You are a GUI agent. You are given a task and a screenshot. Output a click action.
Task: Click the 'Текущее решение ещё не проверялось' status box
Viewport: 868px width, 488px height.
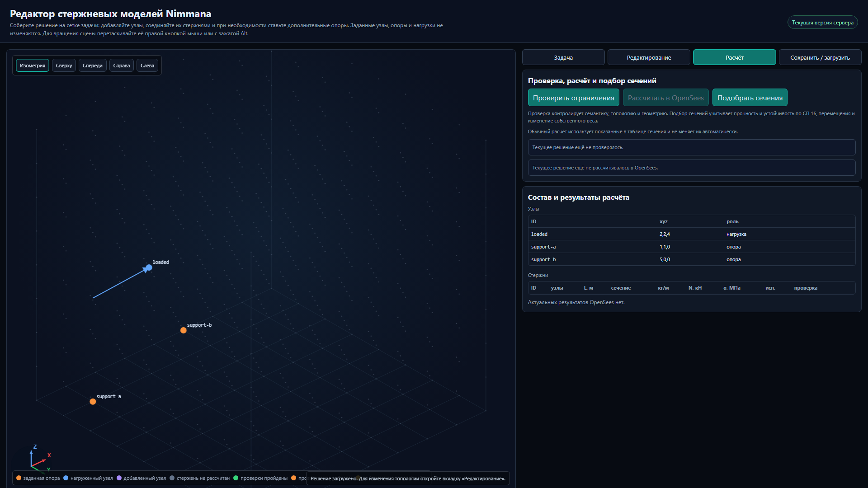[x=692, y=147]
